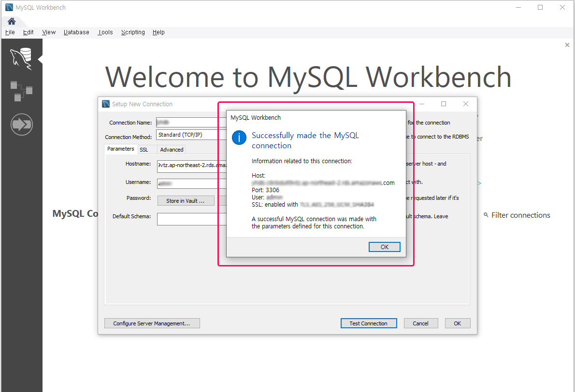Minimize the main MySQL Workbench window

[x=518, y=7]
